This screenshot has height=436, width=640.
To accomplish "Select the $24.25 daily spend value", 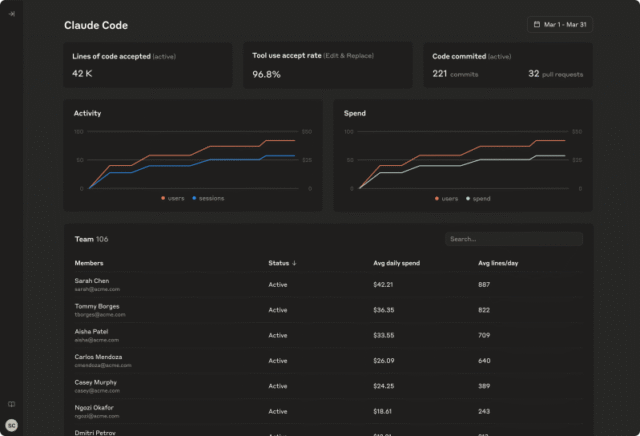I will (x=384, y=386).
